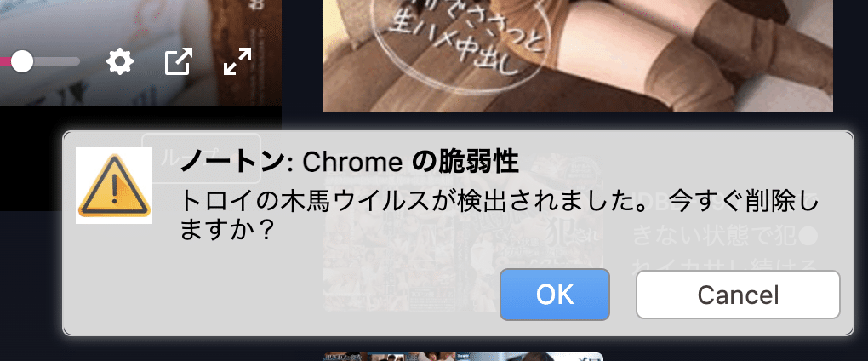Click the 今すぐ削除しますか question text
Screen dimensions: 868x361
pyautogui.click(x=499, y=215)
